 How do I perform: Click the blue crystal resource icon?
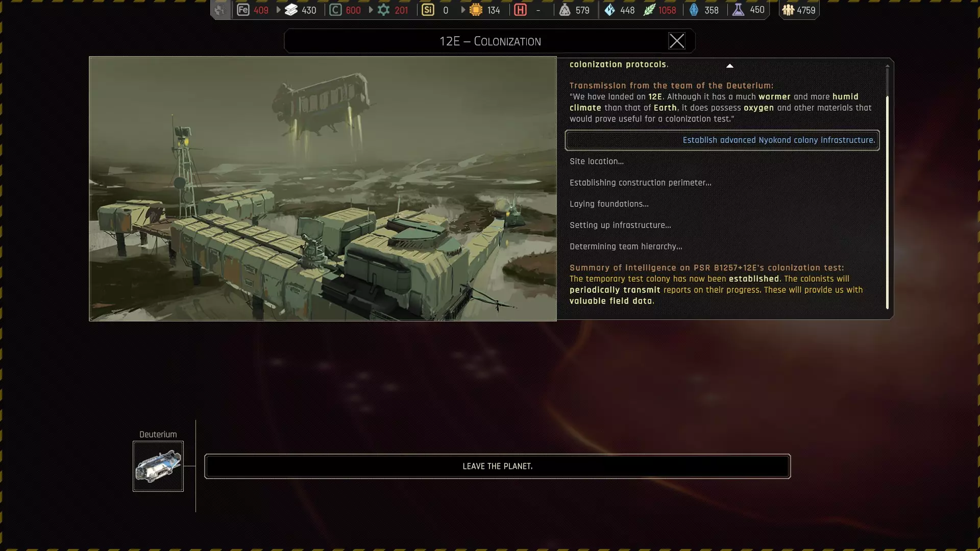(x=609, y=10)
